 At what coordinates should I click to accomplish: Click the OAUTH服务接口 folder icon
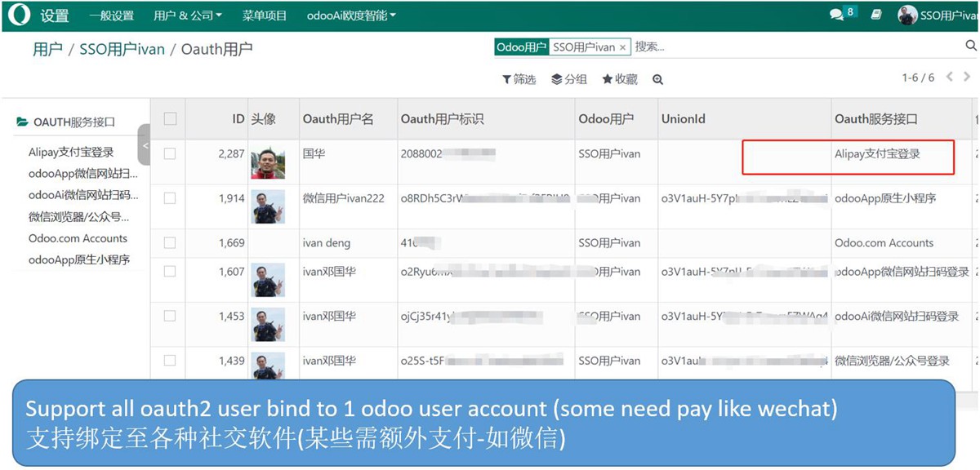23,122
